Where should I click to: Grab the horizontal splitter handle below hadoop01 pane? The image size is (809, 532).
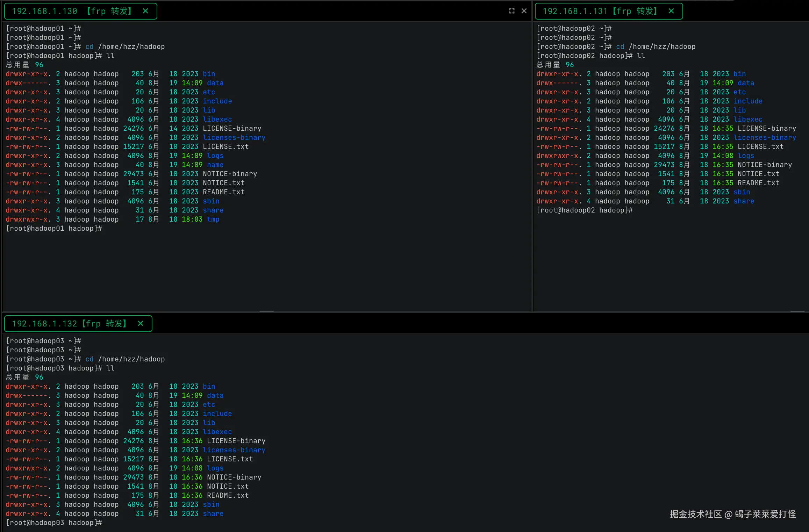tap(266, 311)
